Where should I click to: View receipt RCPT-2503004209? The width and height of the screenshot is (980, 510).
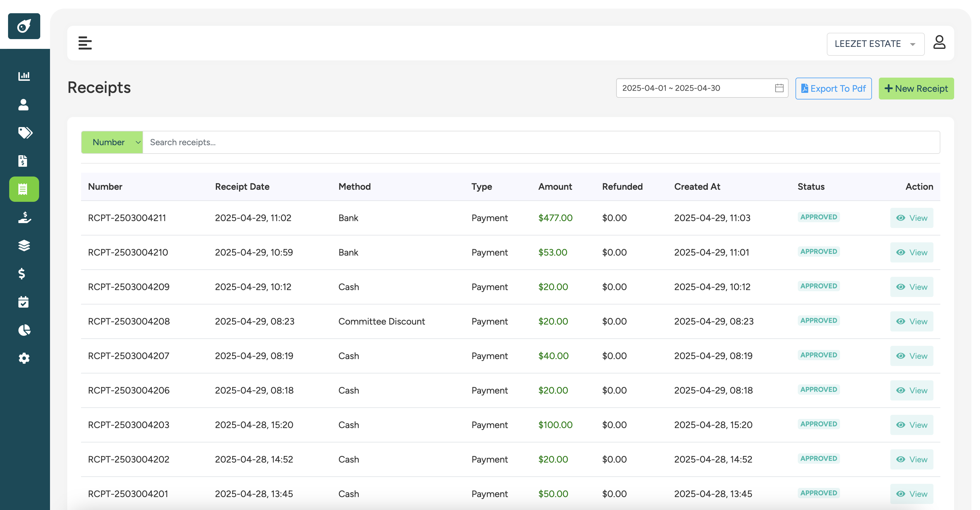(912, 287)
